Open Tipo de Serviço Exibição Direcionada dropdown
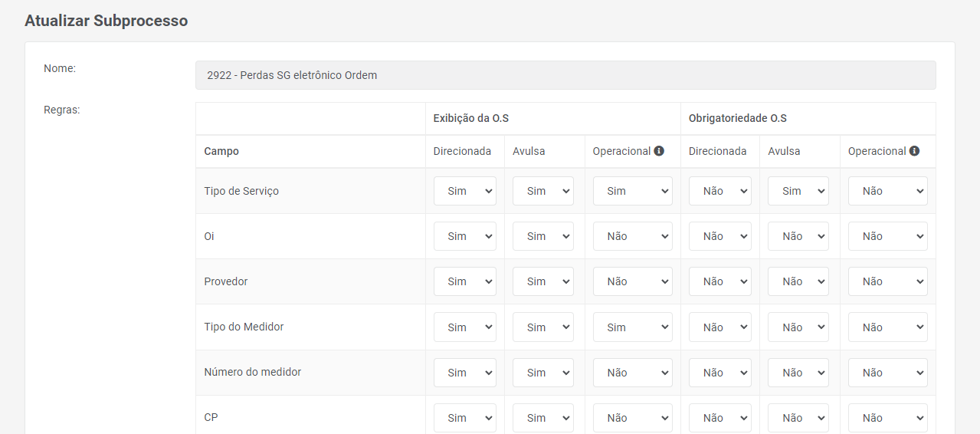This screenshot has width=980, height=434. (x=464, y=191)
